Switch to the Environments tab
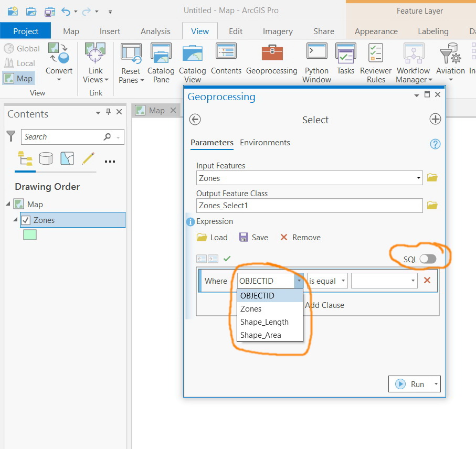 (x=265, y=143)
